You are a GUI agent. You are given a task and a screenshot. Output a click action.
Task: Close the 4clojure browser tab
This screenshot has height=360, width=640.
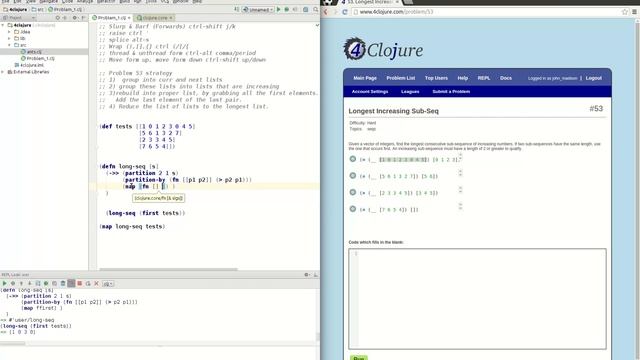[397, 2]
